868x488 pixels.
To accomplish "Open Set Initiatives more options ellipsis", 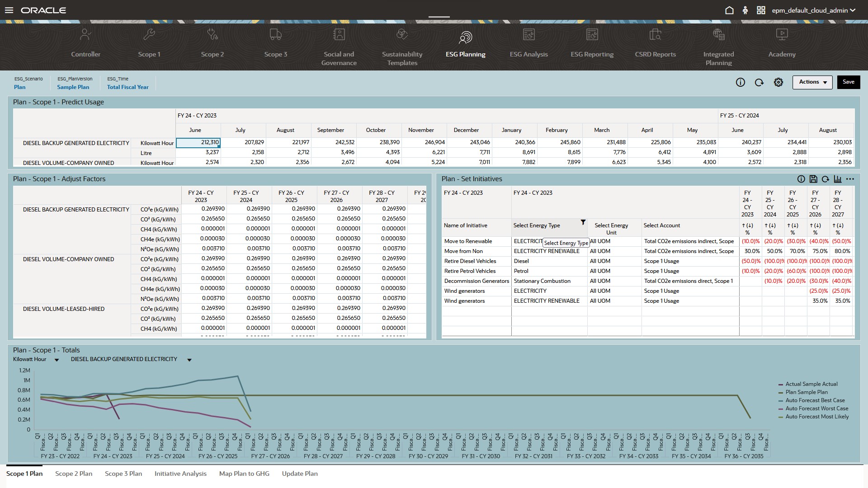I will 850,179.
